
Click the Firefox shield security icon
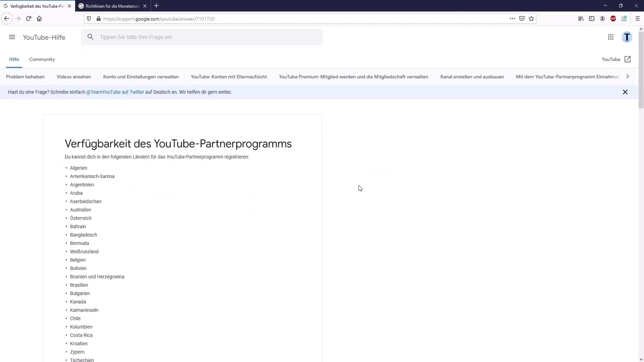[89, 18]
